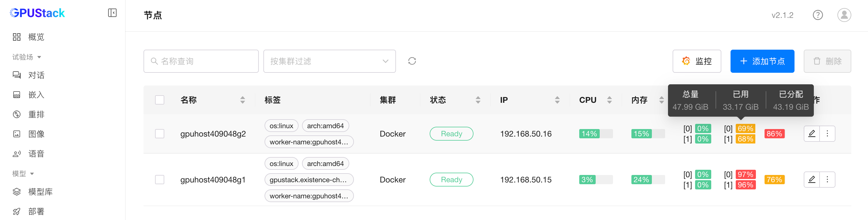Click the 14% CPU usage bar
Viewport: 868px width, 220px height.
click(595, 134)
